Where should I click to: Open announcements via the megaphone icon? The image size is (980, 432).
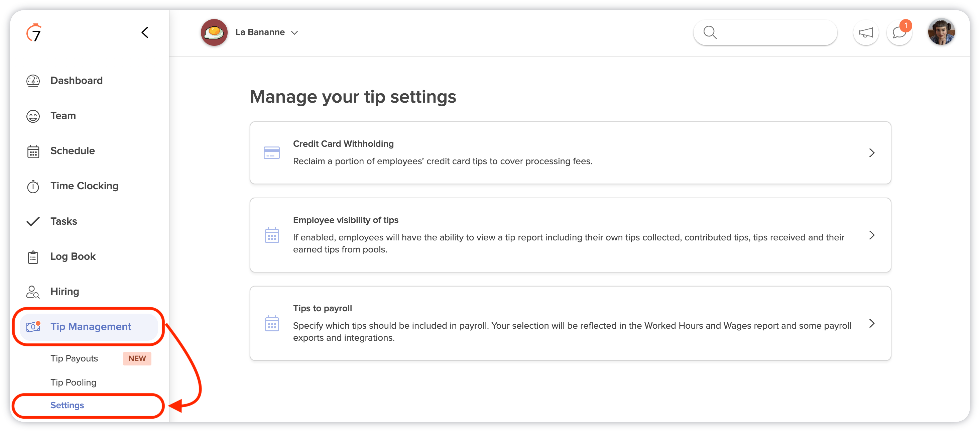[x=866, y=33]
